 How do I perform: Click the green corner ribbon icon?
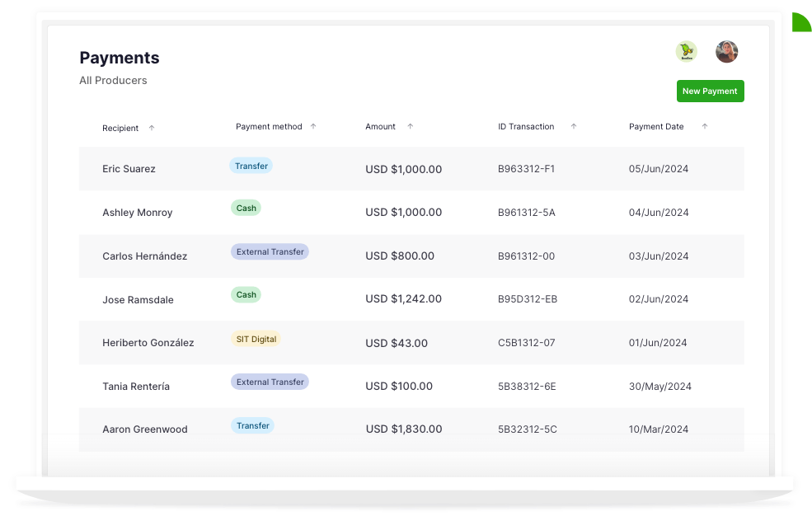(x=800, y=21)
